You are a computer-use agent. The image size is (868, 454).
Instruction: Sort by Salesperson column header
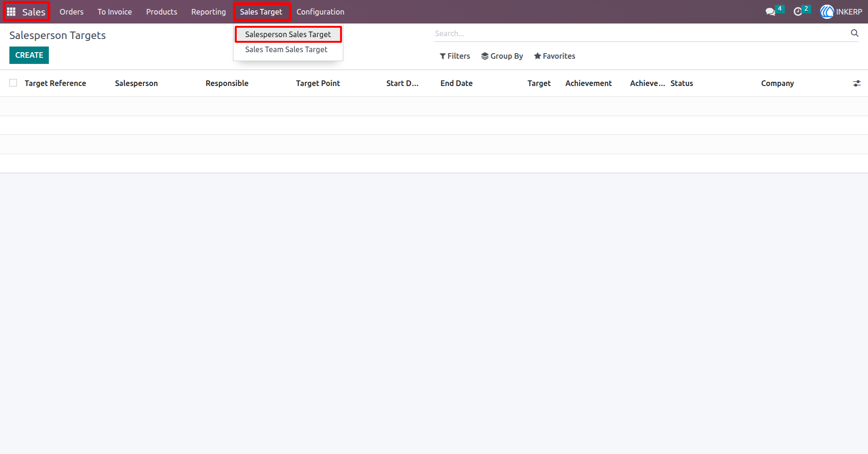tap(136, 83)
